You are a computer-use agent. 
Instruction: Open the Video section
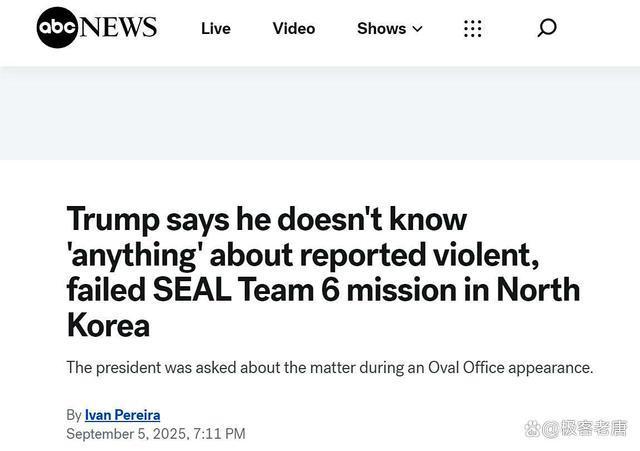click(x=294, y=28)
